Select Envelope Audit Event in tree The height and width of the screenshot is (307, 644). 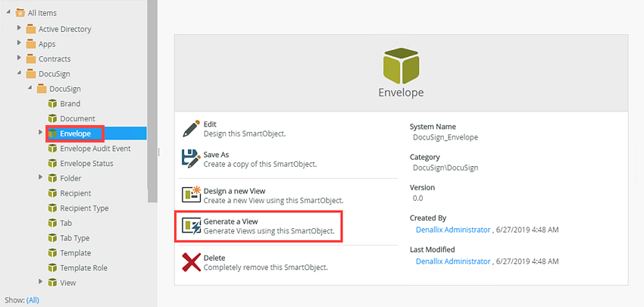click(x=95, y=149)
